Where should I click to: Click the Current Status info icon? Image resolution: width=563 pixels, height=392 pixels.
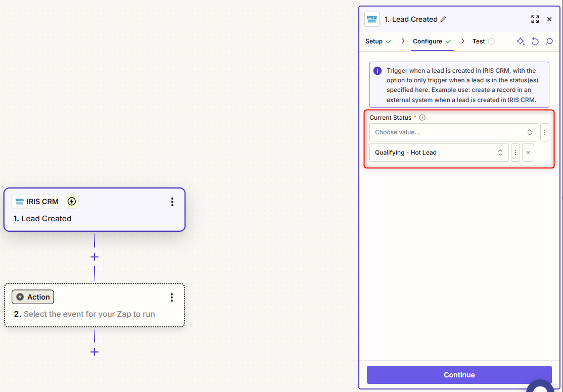[x=423, y=118]
